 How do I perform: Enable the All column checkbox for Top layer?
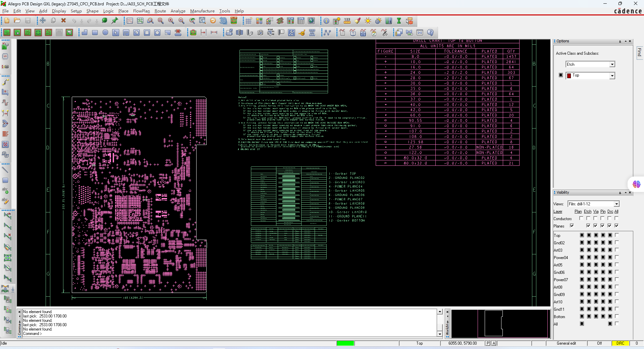[617, 235]
